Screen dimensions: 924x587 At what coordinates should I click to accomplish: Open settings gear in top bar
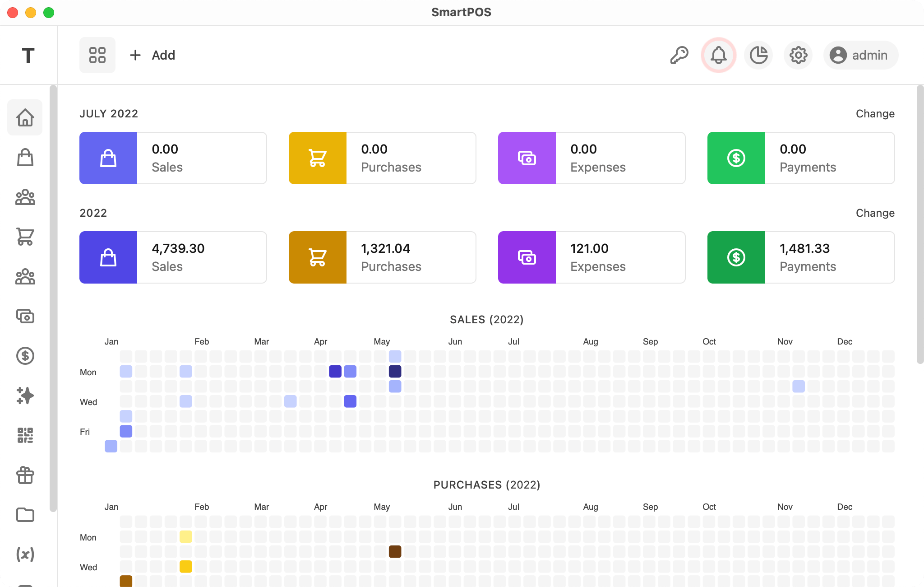[x=798, y=55]
